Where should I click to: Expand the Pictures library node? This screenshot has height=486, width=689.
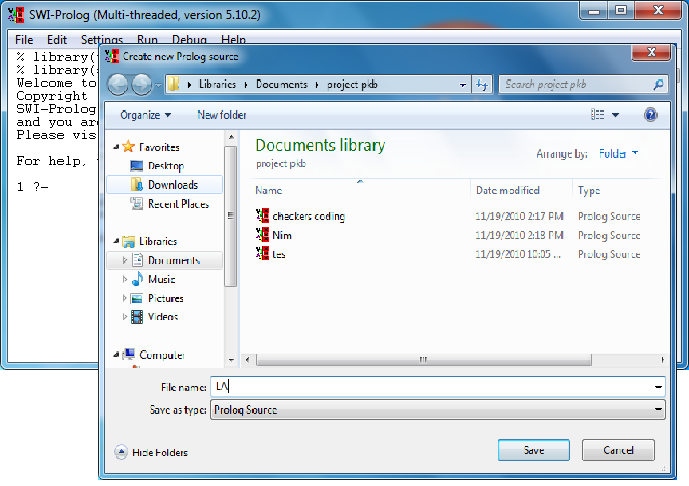tap(124, 298)
